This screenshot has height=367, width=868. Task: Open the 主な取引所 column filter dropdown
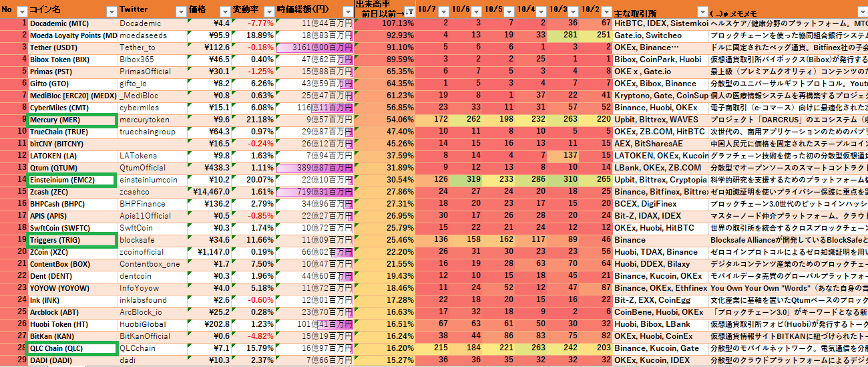tap(702, 11)
